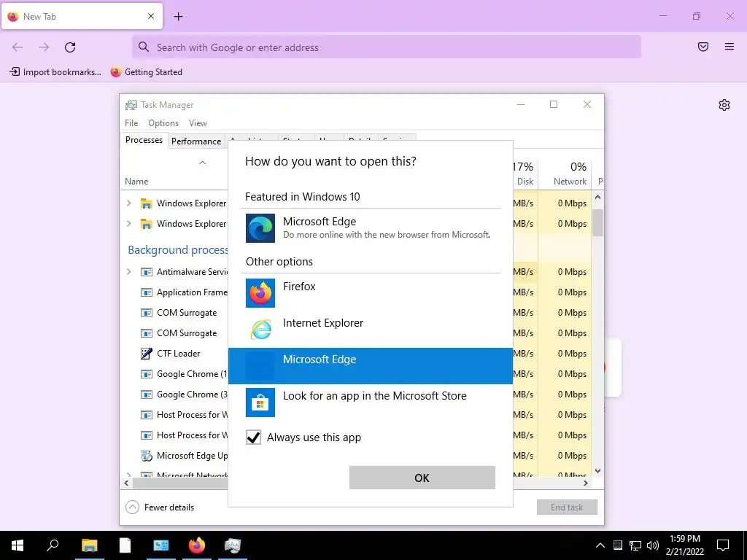Open a new Firefox tab with plus
Viewport: 747px width, 560px height.
[178, 17]
